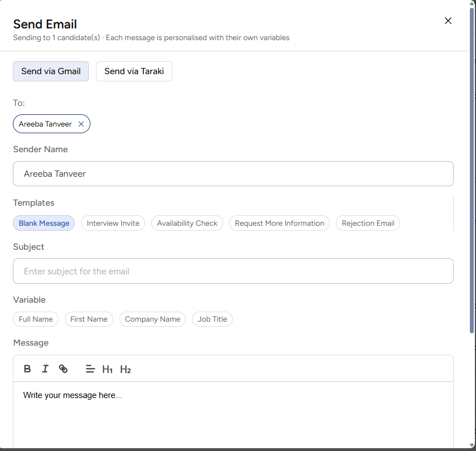Choose the Interview Invite template
Viewport: 476px width, 451px height.
click(113, 223)
